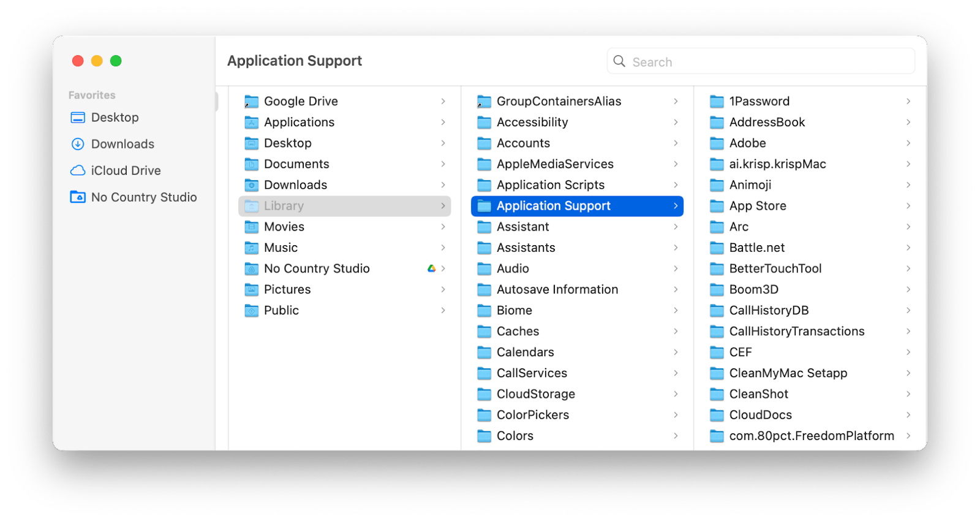The width and height of the screenshot is (980, 521).
Task: Open the Music folder
Action: tap(280, 247)
